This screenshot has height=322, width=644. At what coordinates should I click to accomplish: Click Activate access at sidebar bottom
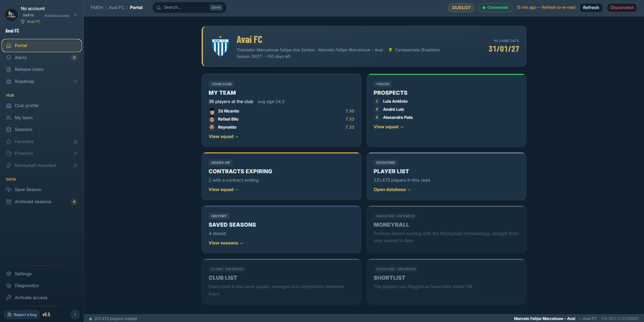tap(42, 298)
